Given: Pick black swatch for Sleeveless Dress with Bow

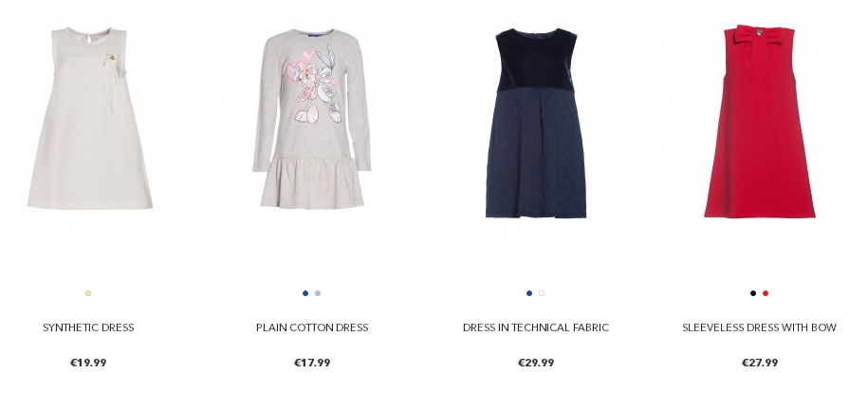Looking at the screenshot, I should click(x=753, y=293).
